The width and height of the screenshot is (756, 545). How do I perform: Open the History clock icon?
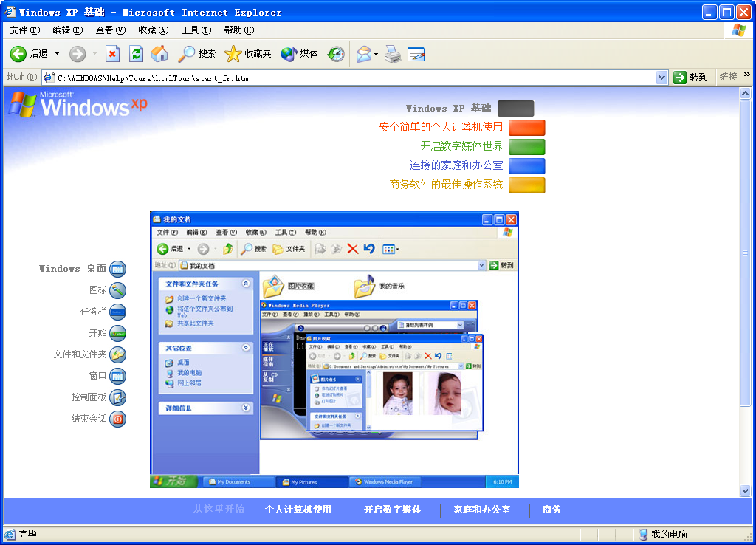336,54
